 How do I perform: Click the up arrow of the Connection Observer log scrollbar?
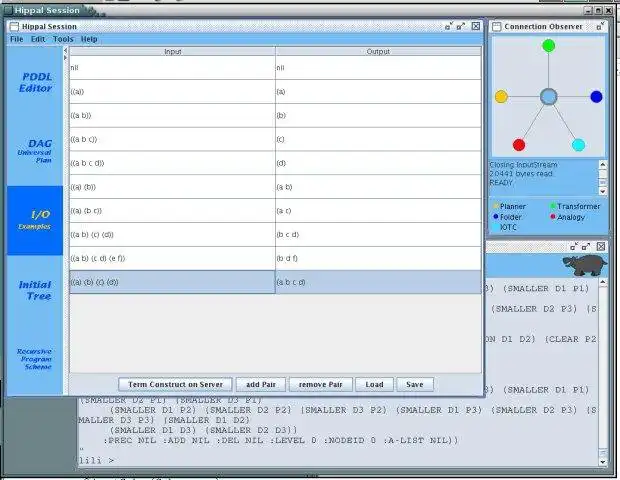(603, 164)
